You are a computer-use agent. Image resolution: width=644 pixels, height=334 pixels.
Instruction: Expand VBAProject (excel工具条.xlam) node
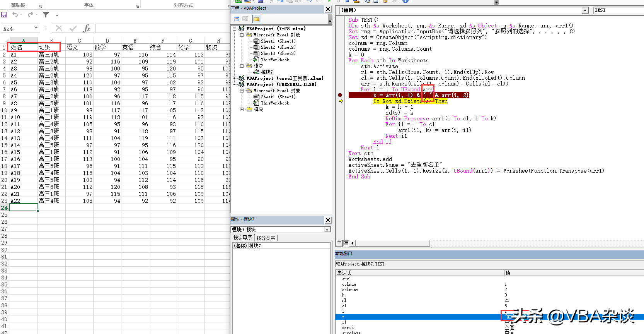click(x=234, y=78)
